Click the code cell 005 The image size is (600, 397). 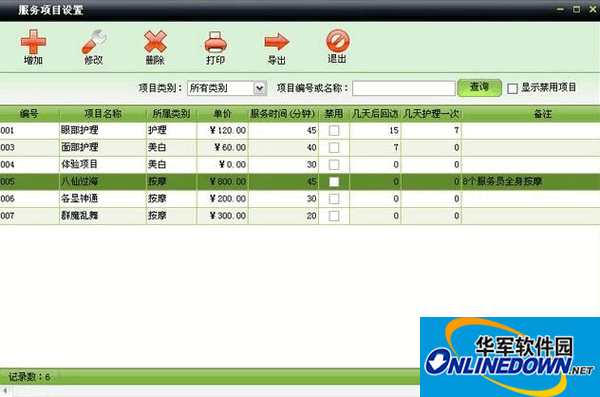(29, 181)
